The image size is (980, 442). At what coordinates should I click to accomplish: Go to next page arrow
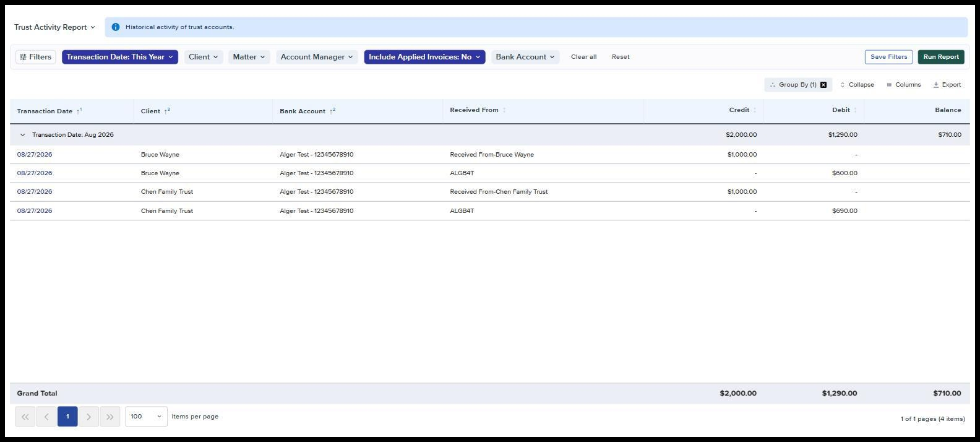click(x=88, y=417)
